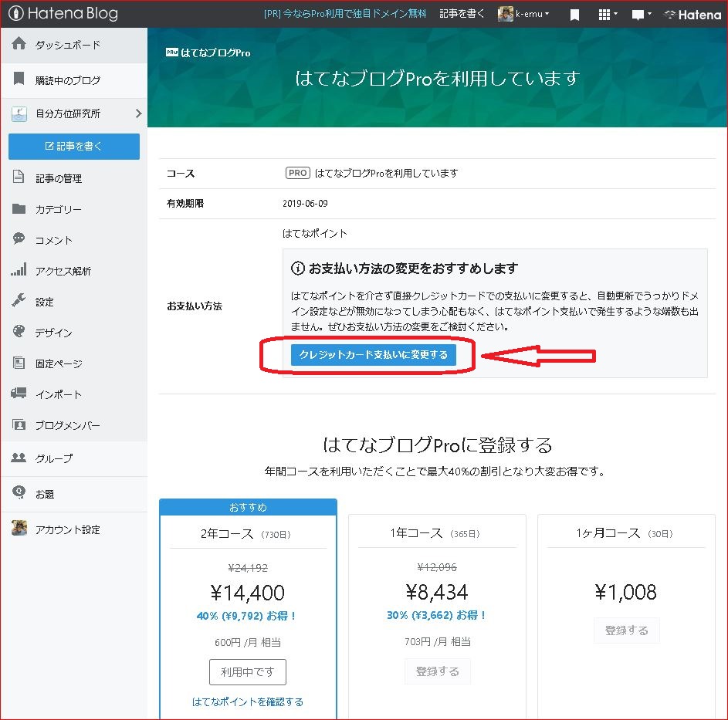The image size is (728, 720).
Task: Click the ¥8,434 price text
Action: tap(437, 592)
